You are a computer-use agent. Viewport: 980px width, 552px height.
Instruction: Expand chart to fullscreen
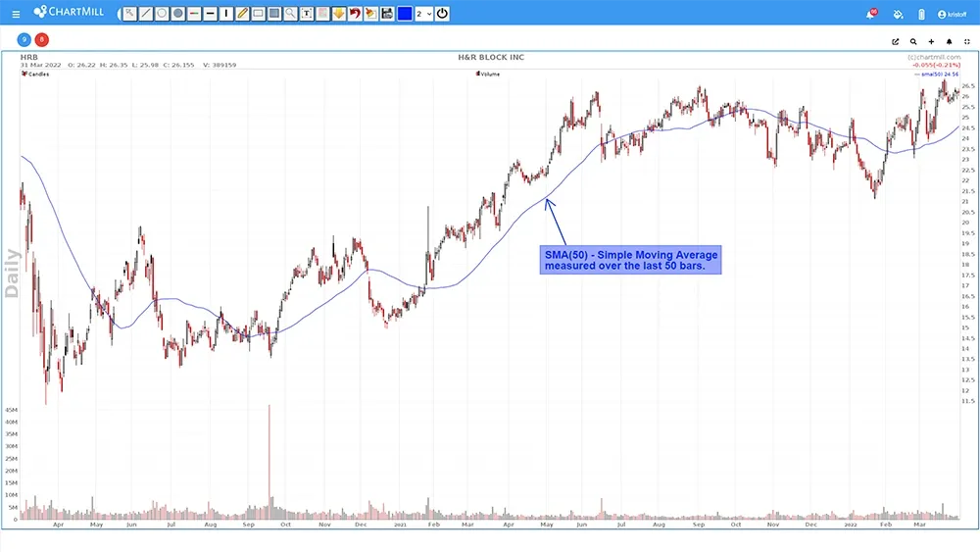(967, 42)
